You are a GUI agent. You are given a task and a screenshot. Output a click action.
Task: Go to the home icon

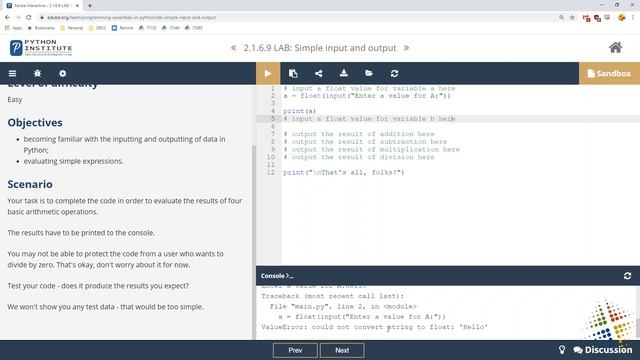616,48
